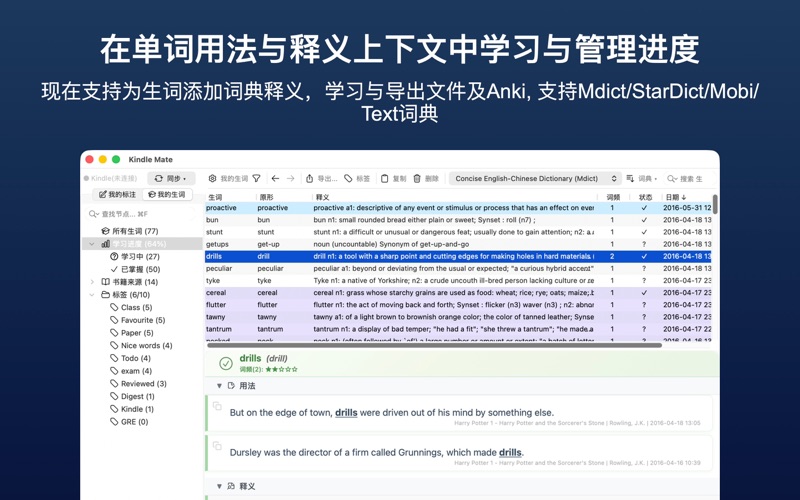Sort by the 释义 column header
This screenshot has width=800, height=500.
point(454,197)
